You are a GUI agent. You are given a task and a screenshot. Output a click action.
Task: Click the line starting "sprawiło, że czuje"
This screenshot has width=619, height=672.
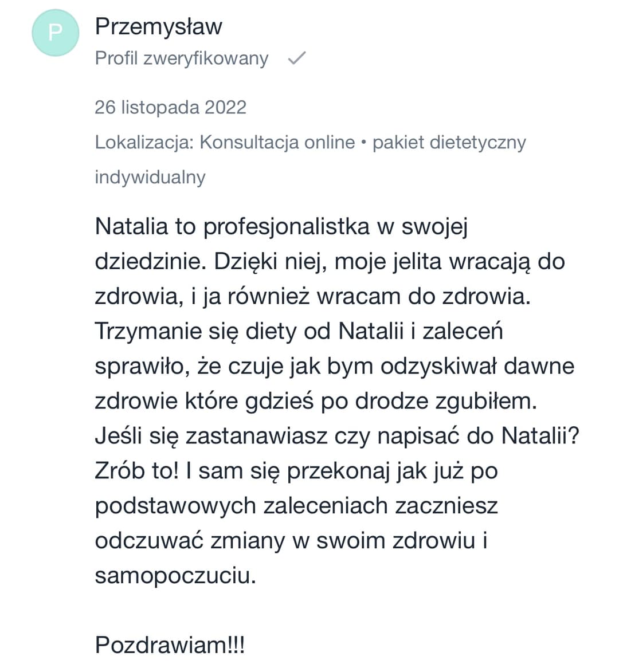(334, 366)
